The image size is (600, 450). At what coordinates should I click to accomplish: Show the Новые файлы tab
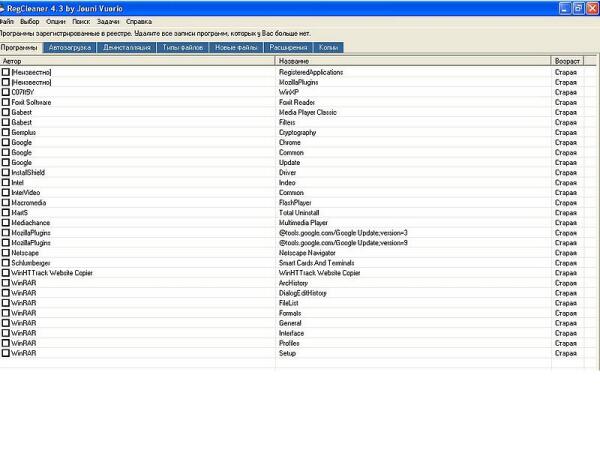pos(233,47)
